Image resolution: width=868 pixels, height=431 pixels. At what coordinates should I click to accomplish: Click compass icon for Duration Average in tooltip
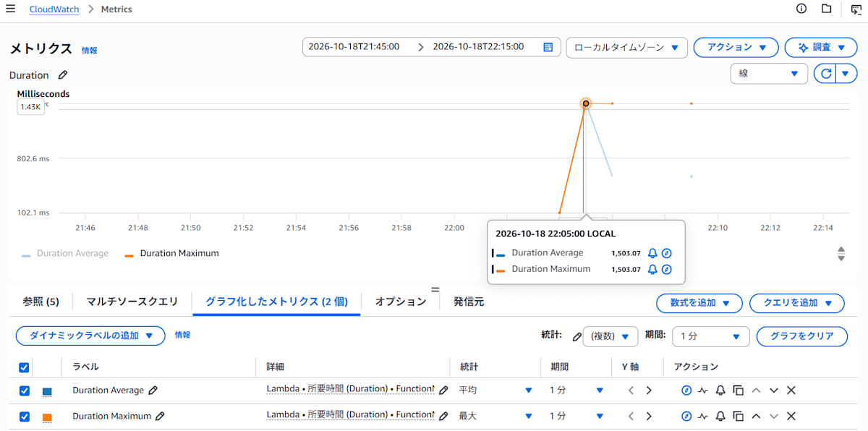click(x=667, y=253)
